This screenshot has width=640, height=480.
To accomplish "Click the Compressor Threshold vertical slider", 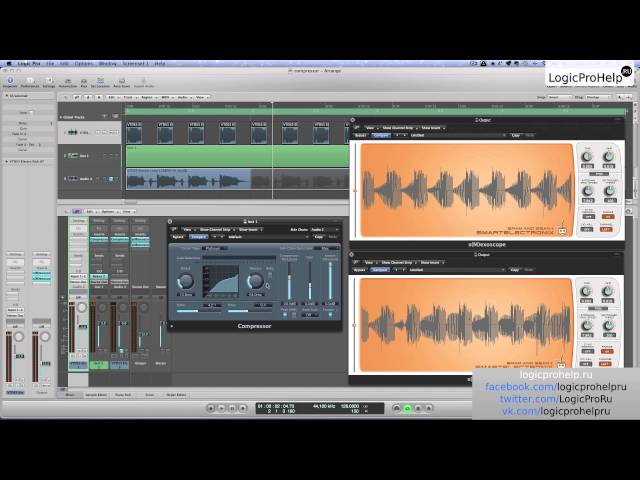I will [289, 281].
